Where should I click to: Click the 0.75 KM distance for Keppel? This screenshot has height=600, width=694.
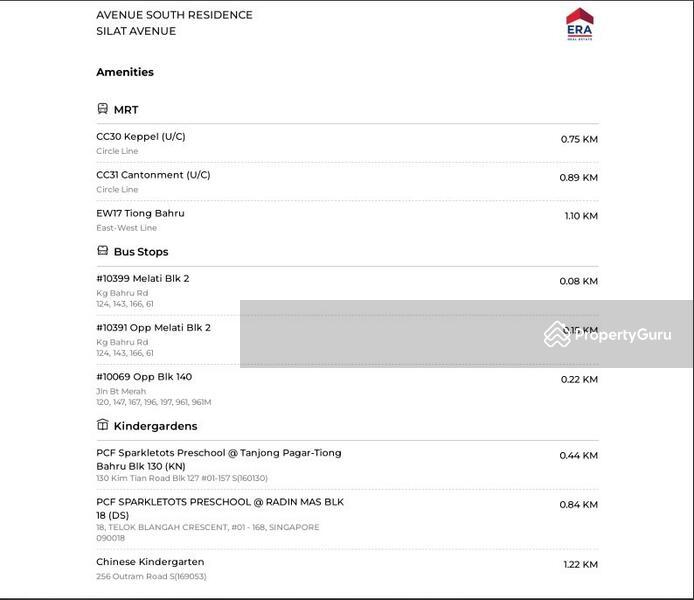tap(579, 140)
